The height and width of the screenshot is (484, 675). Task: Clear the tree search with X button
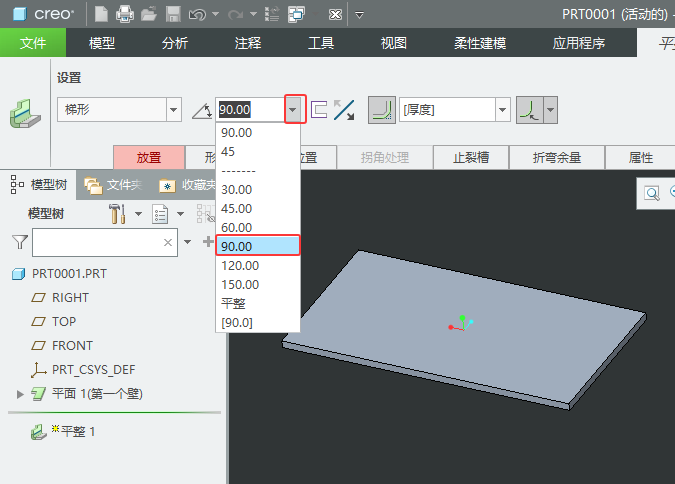tap(168, 242)
